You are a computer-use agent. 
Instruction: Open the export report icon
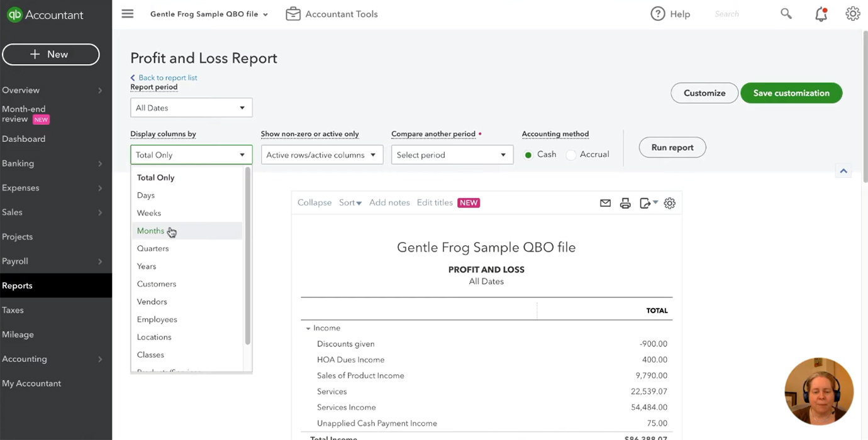(x=648, y=203)
